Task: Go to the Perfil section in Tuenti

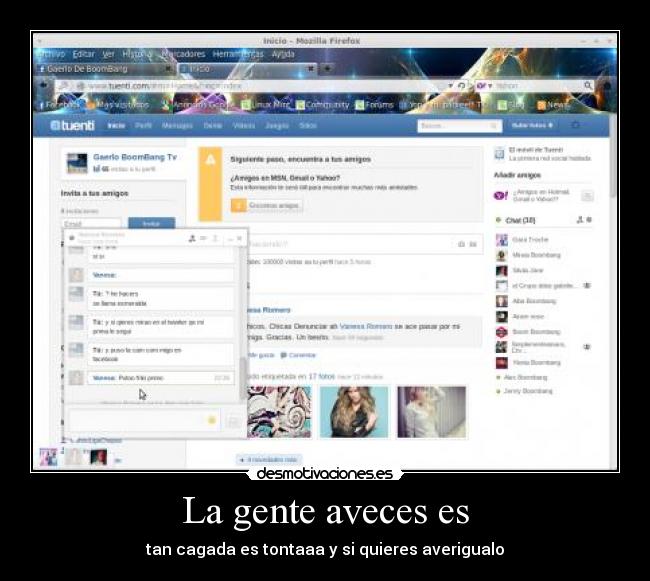Action: point(143,125)
